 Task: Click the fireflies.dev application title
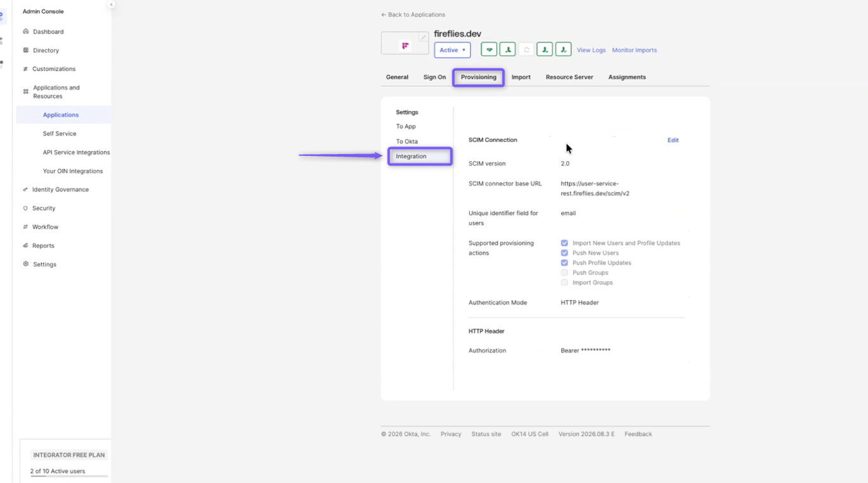(457, 34)
